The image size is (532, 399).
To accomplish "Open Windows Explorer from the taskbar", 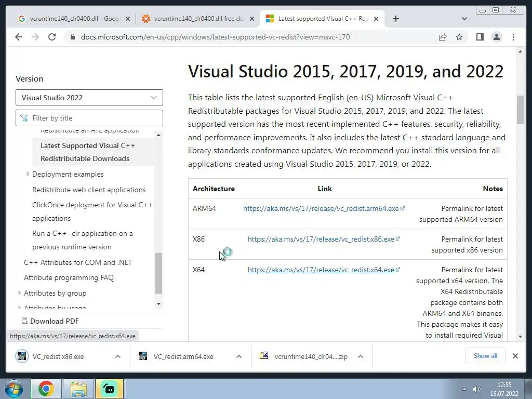I will coord(78,389).
